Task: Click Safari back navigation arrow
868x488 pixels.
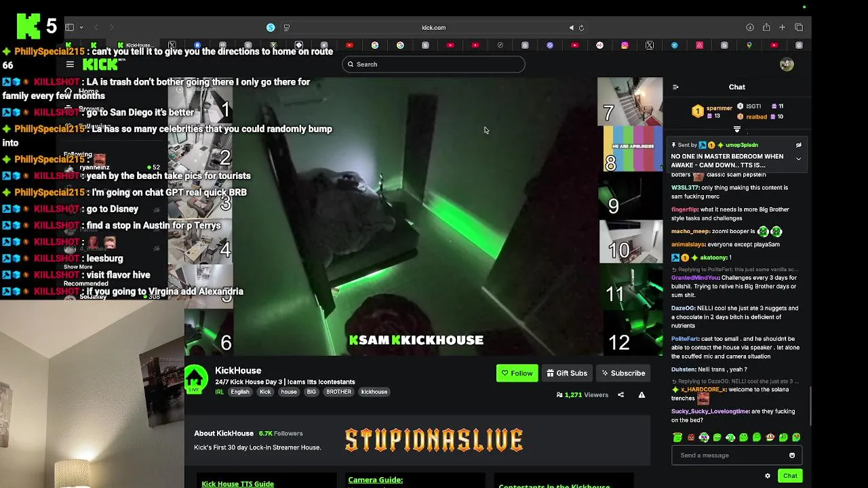Action: [x=96, y=28]
